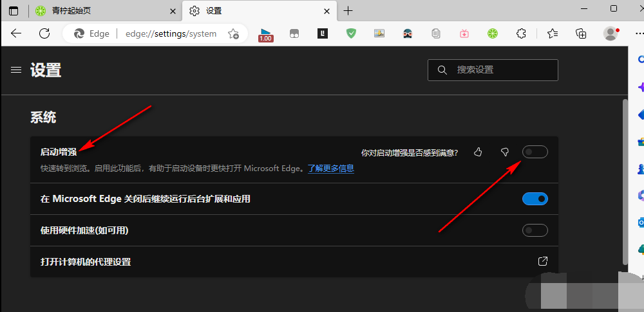Open the green shield AdGuard extension
The width and height of the screenshot is (644, 312).
click(351, 33)
